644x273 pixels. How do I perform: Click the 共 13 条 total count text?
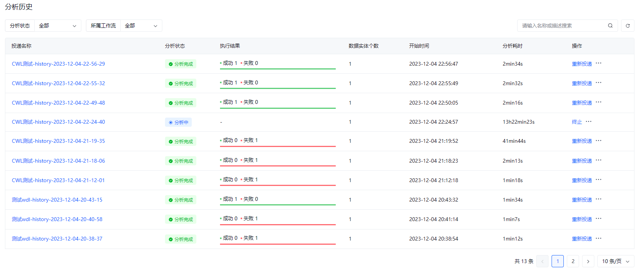(x=524, y=261)
